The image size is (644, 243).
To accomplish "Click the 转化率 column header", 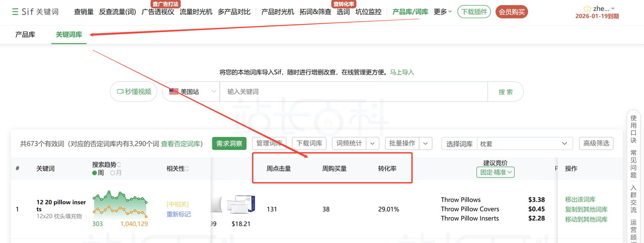I will coord(387,169).
